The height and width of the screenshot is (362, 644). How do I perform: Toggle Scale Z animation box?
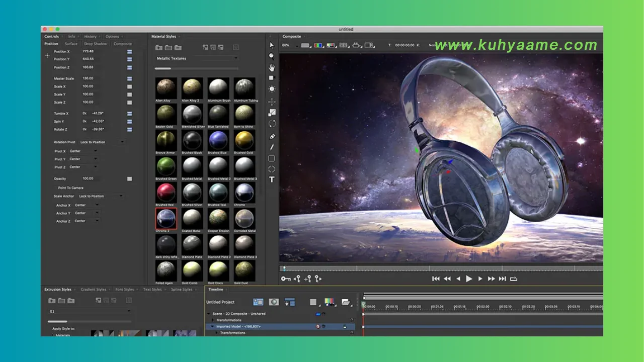129,102
